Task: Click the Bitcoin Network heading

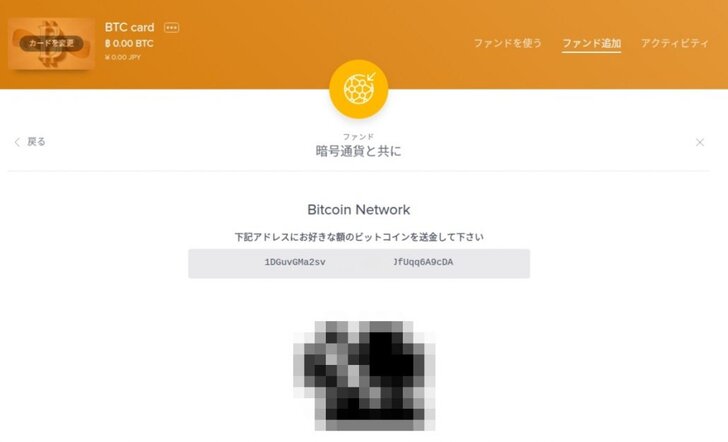Action: 359,210
